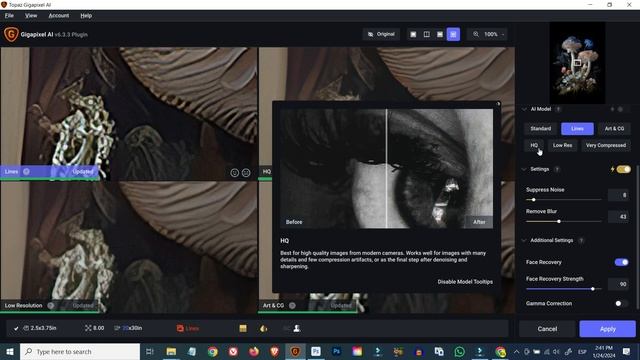Image resolution: width=640 pixels, height=360 pixels.
Task: Click the help icon next to Additional Settings
Action: pos(581,240)
